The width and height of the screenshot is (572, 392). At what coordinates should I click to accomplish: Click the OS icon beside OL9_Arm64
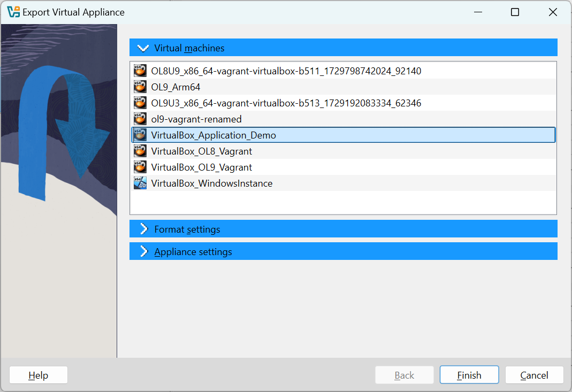click(140, 87)
